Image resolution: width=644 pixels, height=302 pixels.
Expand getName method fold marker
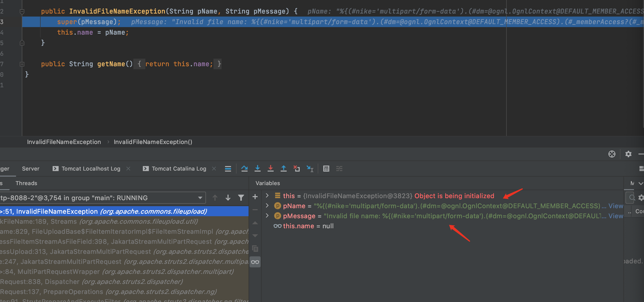point(22,64)
